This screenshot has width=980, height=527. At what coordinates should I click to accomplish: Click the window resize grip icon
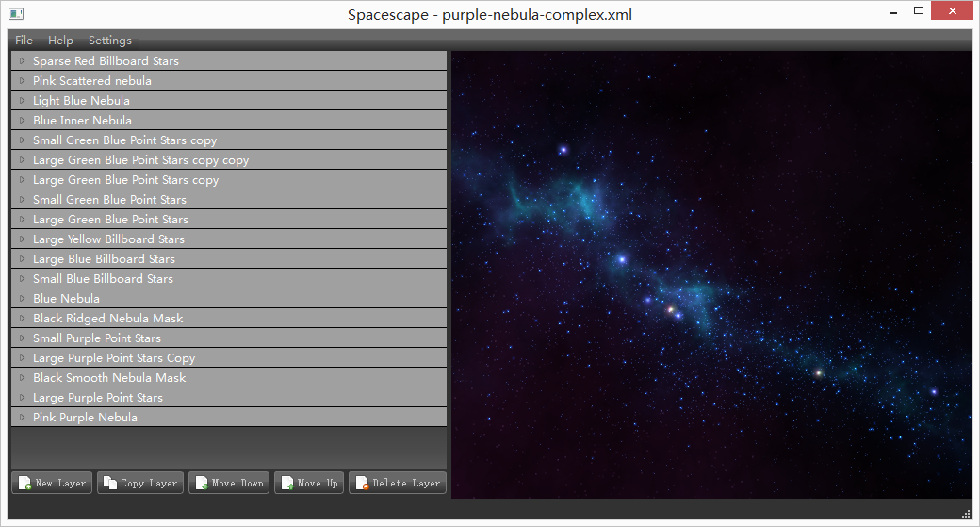click(966, 514)
